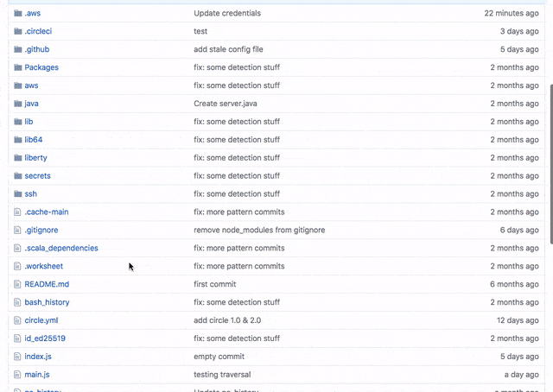Screen dimensions: 553x392
Task: Click the file icon beside circle.yml
Action: [17, 320]
